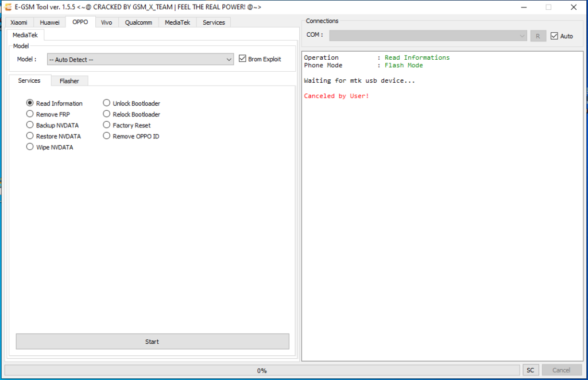Switch to the Xiaomi tab
The image size is (588, 380).
click(x=18, y=22)
